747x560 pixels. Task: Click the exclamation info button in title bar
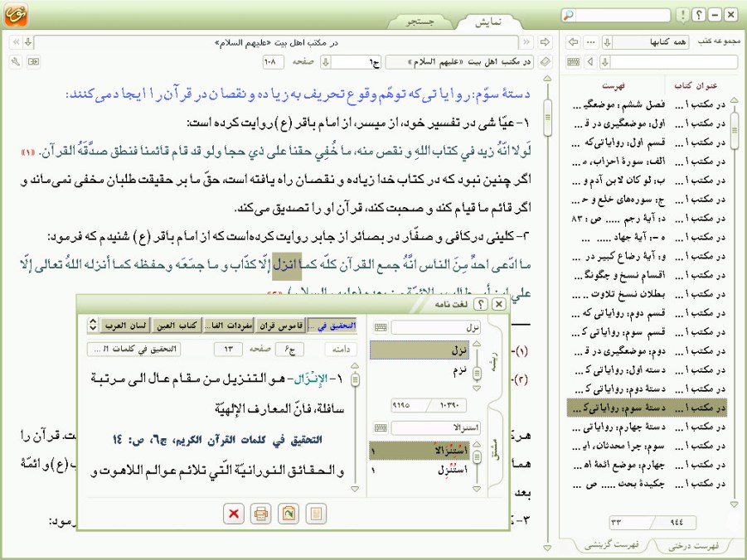[683, 15]
